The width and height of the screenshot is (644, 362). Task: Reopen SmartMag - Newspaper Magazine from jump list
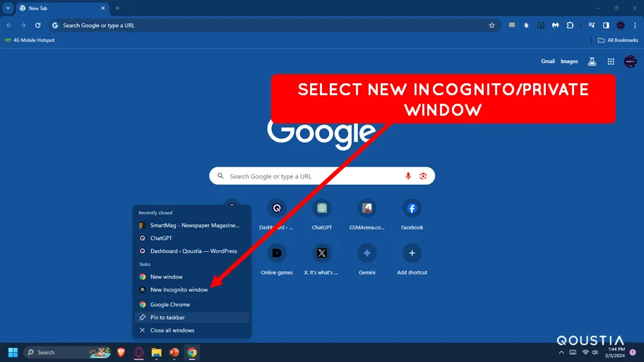192,225
